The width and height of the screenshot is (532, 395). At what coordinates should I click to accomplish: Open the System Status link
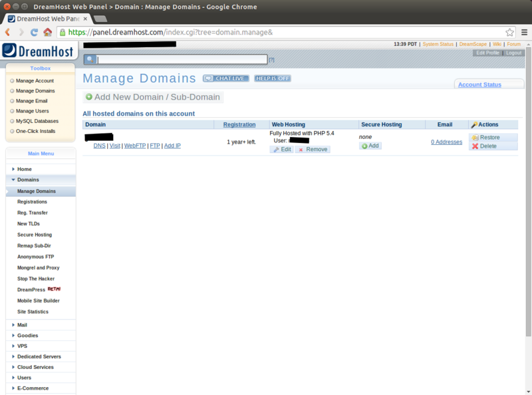[x=438, y=44]
